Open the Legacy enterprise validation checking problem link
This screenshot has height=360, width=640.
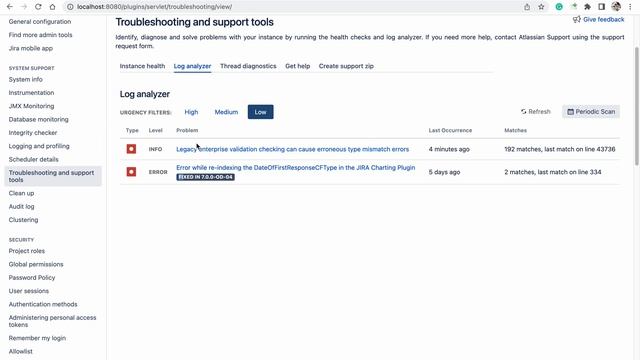(293, 149)
